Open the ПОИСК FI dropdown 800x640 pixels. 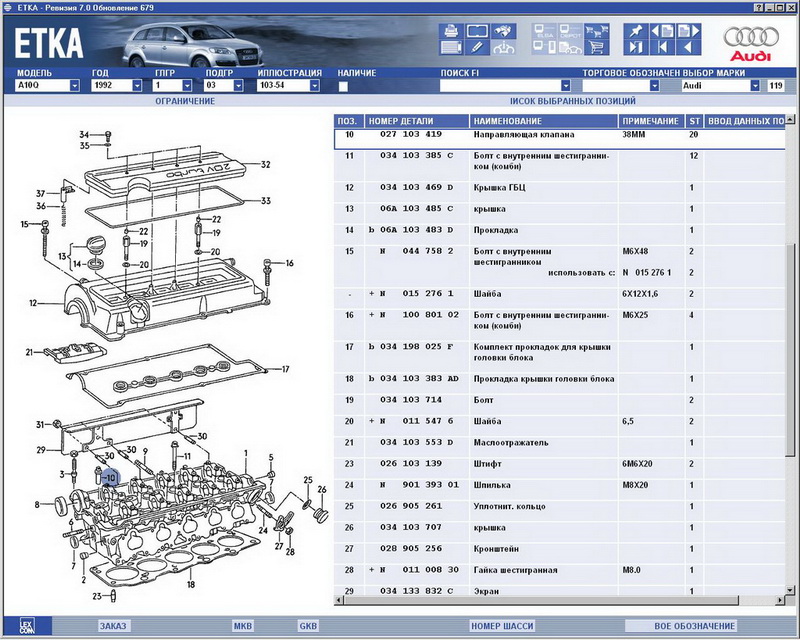coord(565,85)
